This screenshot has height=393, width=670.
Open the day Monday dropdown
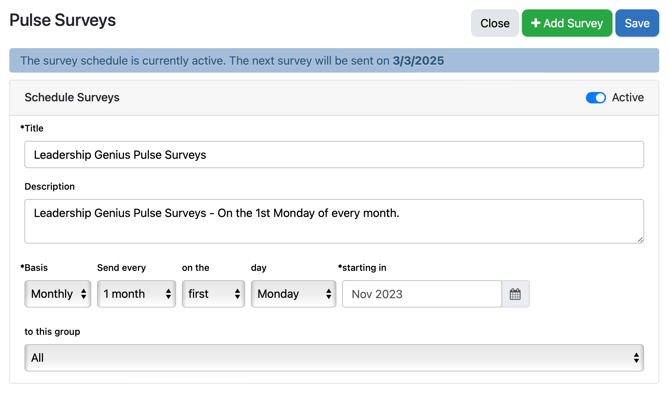tap(294, 294)
